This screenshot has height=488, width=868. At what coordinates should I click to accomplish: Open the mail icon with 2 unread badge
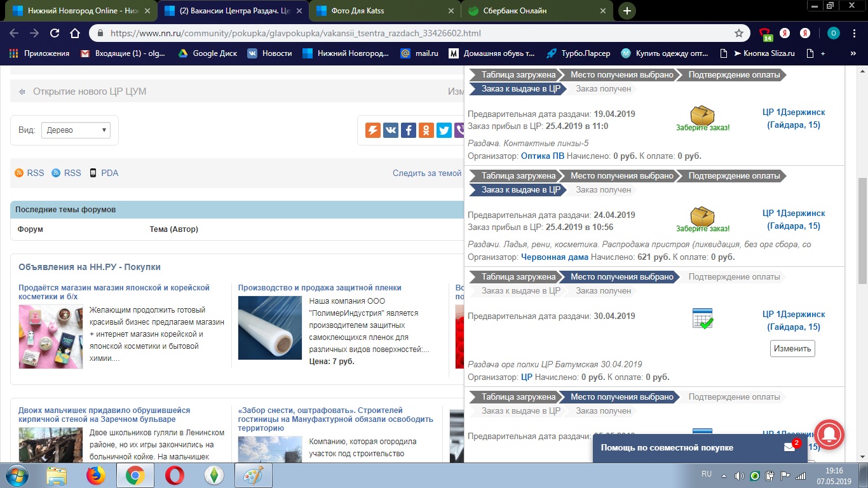pyautogui.click(x=790, y=447)
